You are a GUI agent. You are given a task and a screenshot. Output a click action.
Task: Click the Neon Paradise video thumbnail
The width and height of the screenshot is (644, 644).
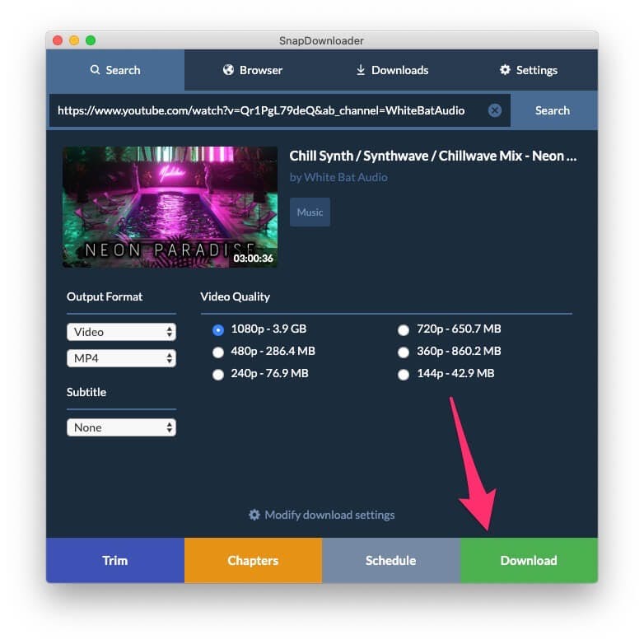[x=170, y=207]
